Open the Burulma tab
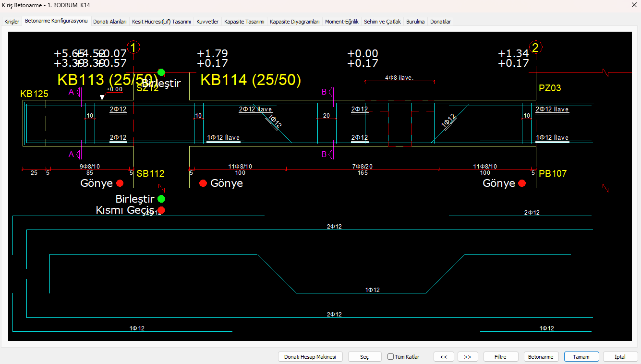The image size is (641, 364). point(415,22)
